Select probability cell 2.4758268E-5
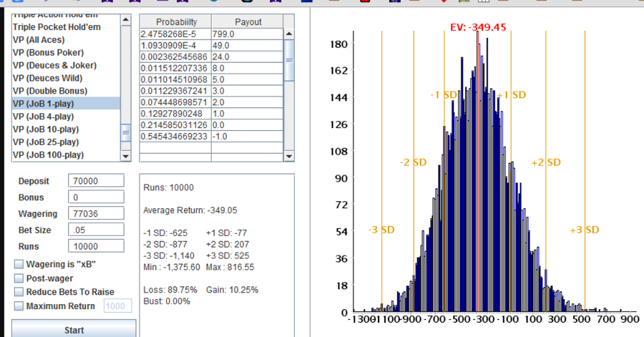 click(x=175, y=34)
